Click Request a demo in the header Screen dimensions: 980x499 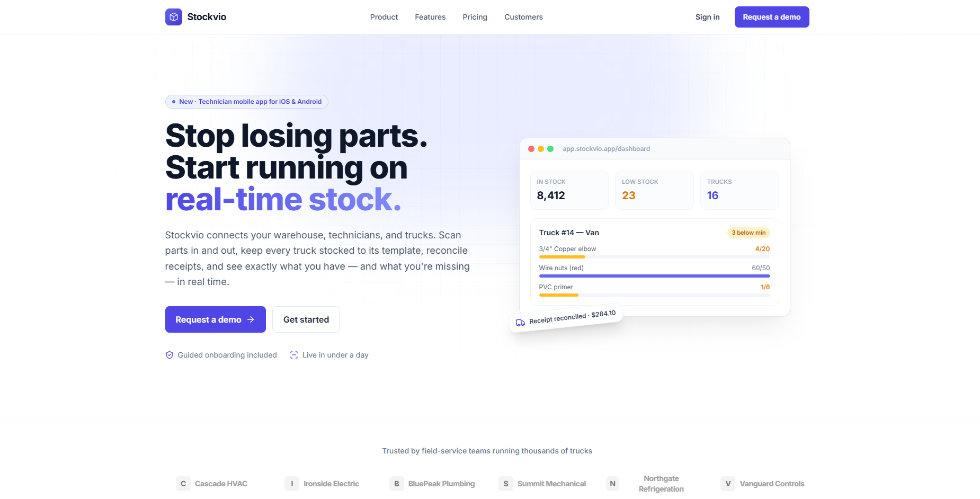(x=772, y=17)
